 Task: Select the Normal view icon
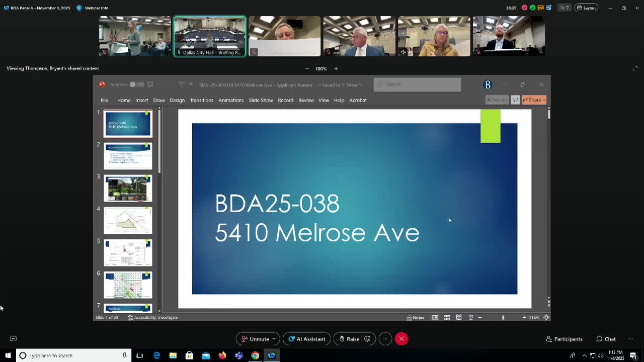click(x=435, y=317)
